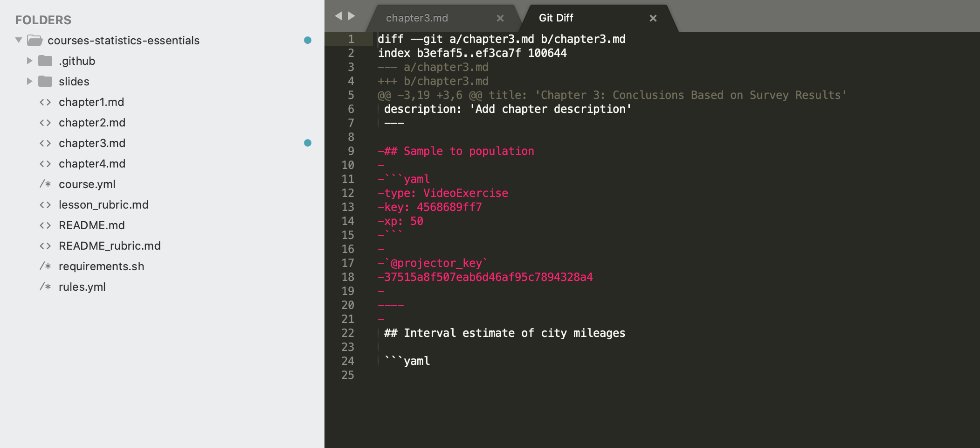Click the back navigation arrow
This screenshot has height=448, width=980.
[338, 15]
